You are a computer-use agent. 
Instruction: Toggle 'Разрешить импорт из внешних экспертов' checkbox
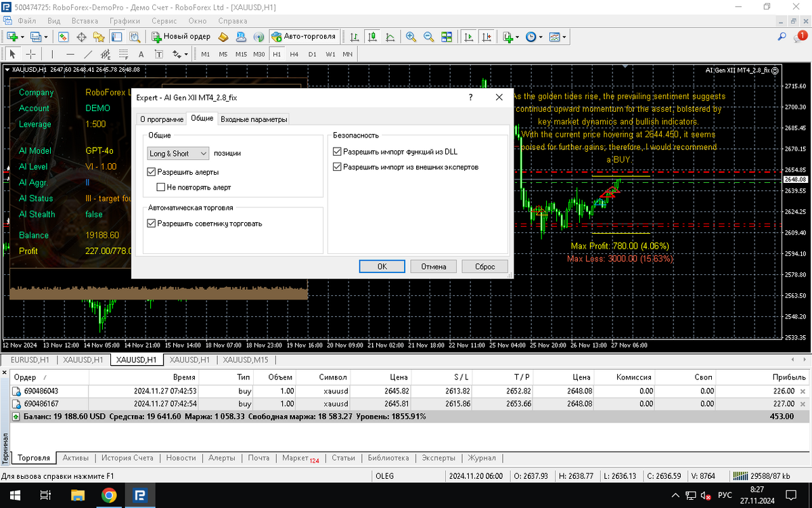tap(337, 167)
